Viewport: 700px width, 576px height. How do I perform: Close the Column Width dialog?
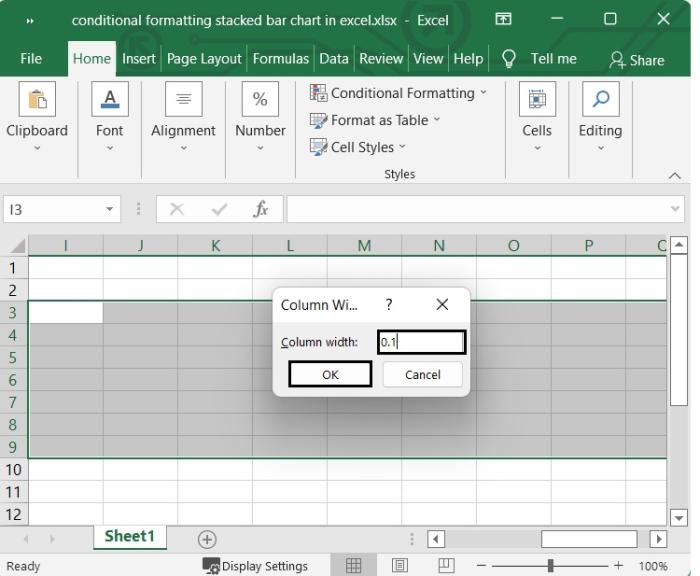442,305
